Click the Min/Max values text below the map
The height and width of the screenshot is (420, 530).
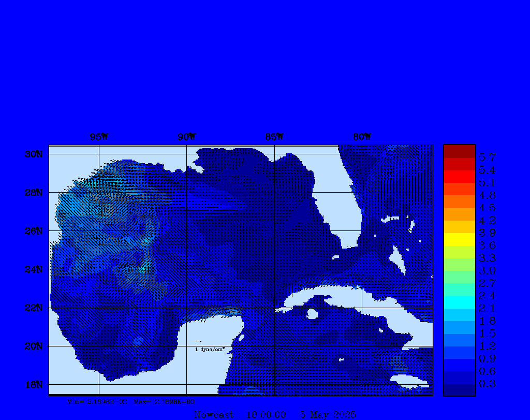131,401
